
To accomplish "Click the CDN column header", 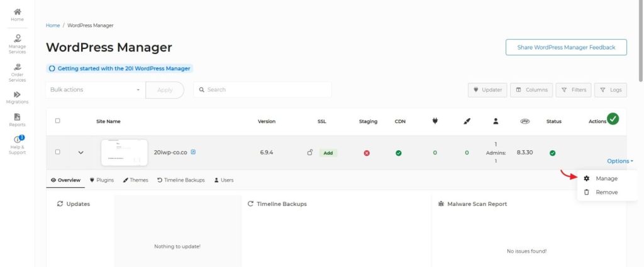I will (x=400, y=121).
